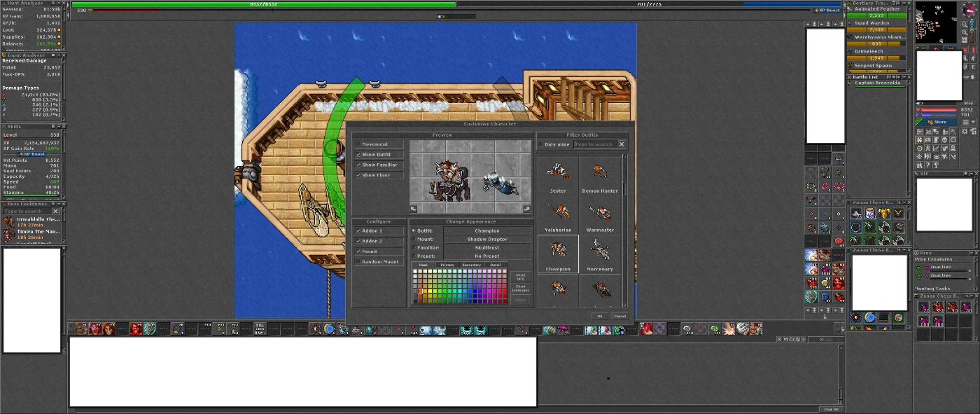Image resolution: width=980 pixels, height=414 pixels.
Task: Toggle the Show Familiar checkbox
Action: (x=358, y=165)
